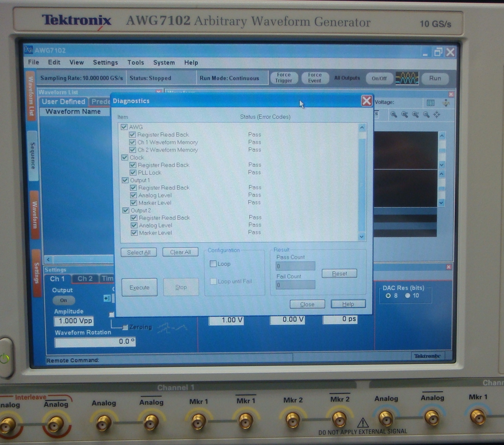Enable the Zeroing checkbox
Viewport: 504px width, 445px height.
point(125,327)
